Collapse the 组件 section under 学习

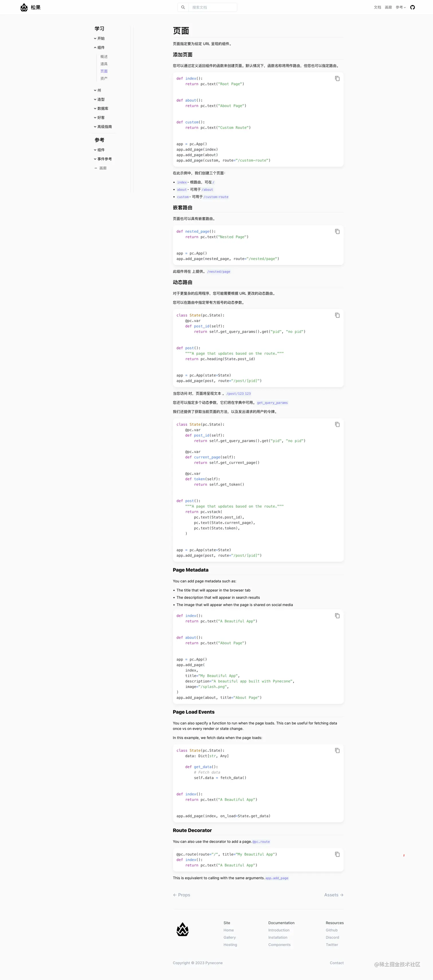100,48
